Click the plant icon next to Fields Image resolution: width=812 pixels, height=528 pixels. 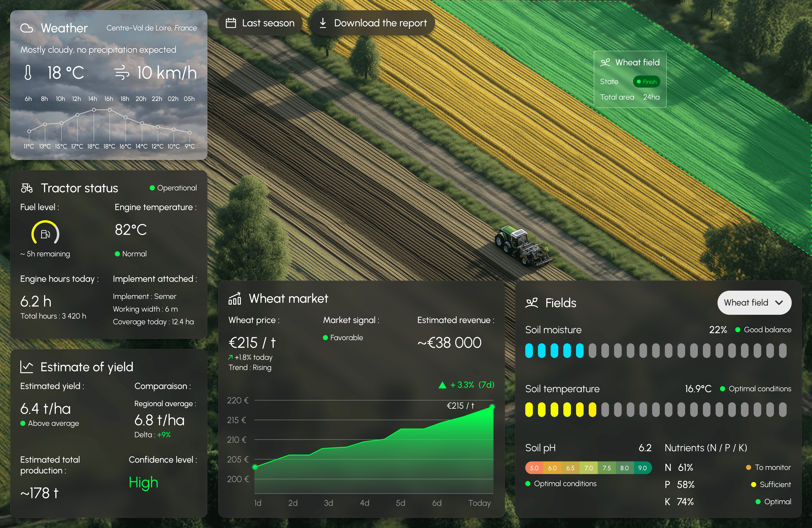(532, 303)
